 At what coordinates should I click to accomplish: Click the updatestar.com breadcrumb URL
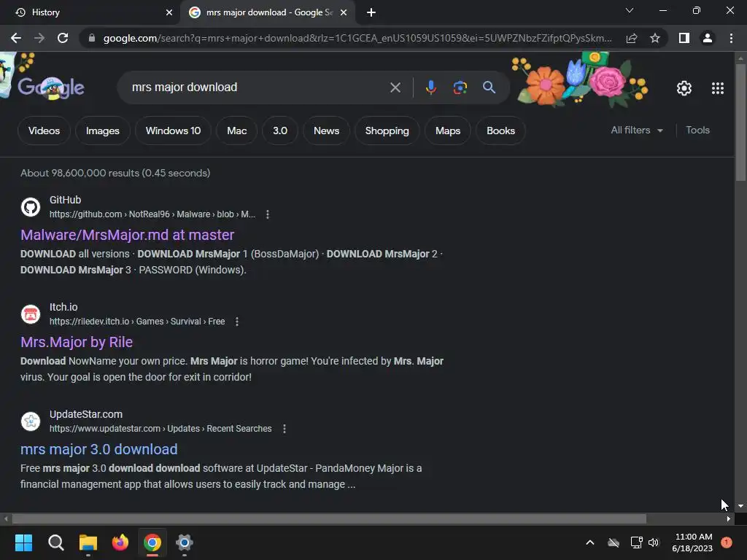pyautogui.click(x=160, y=429)
